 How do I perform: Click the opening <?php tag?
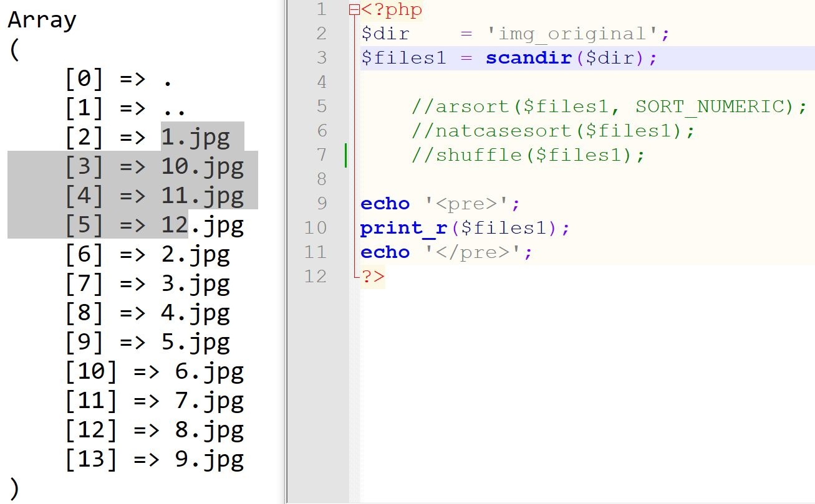[392, 10]
